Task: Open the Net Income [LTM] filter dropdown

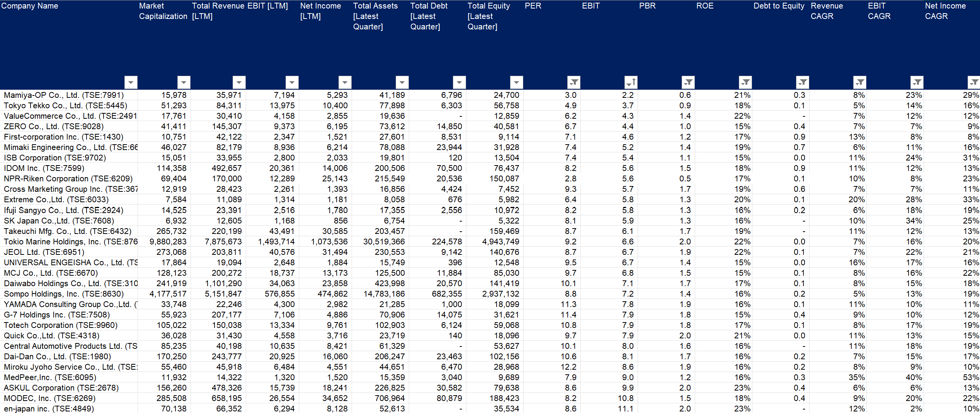Action: pyautogui.click(x=345, y=82)
